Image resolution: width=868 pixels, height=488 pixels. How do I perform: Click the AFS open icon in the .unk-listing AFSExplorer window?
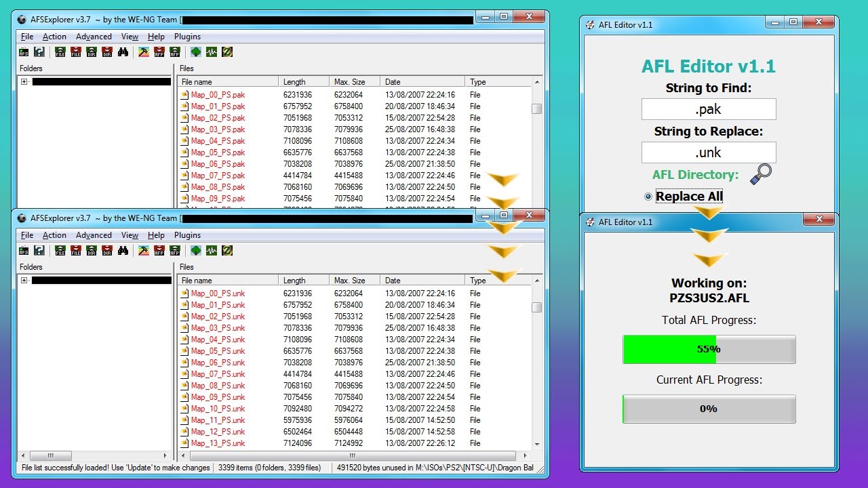24,251
